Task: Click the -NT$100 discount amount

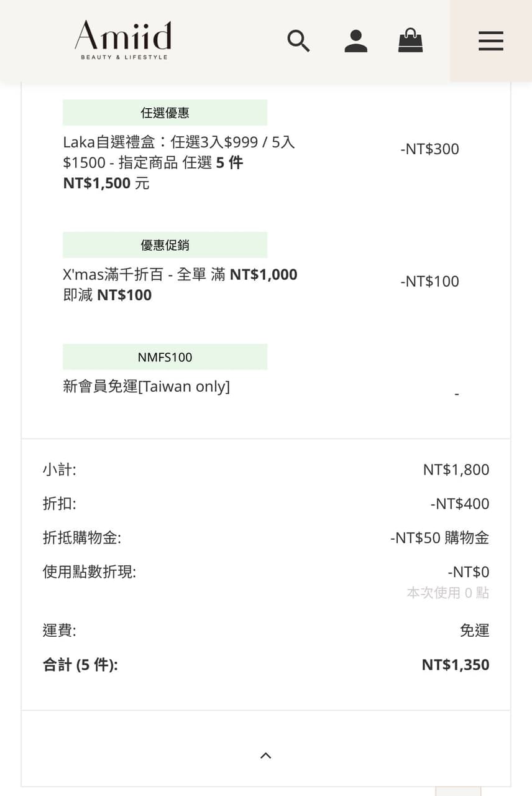Action: point(429,282)
